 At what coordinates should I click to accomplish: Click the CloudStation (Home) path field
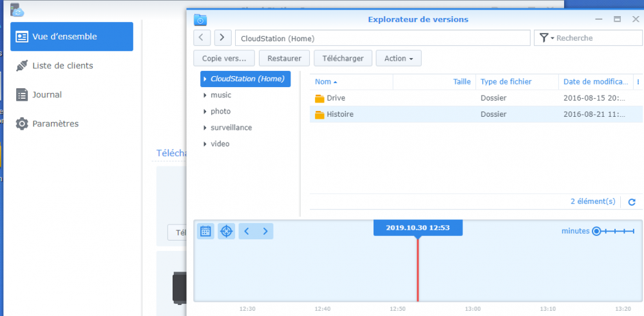(383, 38)
